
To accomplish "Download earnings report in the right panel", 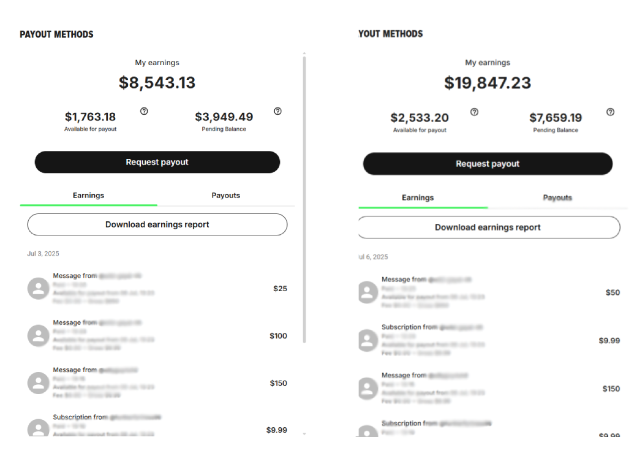I will point(487,227).
